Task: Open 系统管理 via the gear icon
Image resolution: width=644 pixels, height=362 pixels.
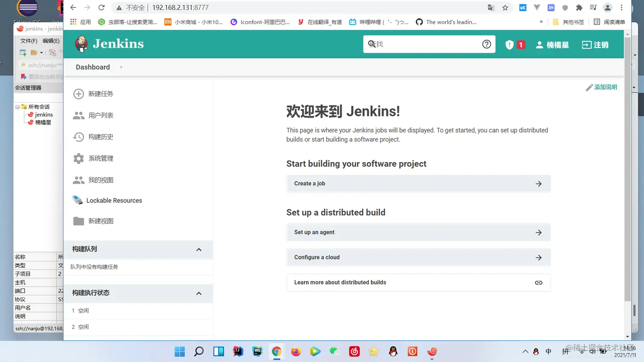Action: [x=79, y=158]
